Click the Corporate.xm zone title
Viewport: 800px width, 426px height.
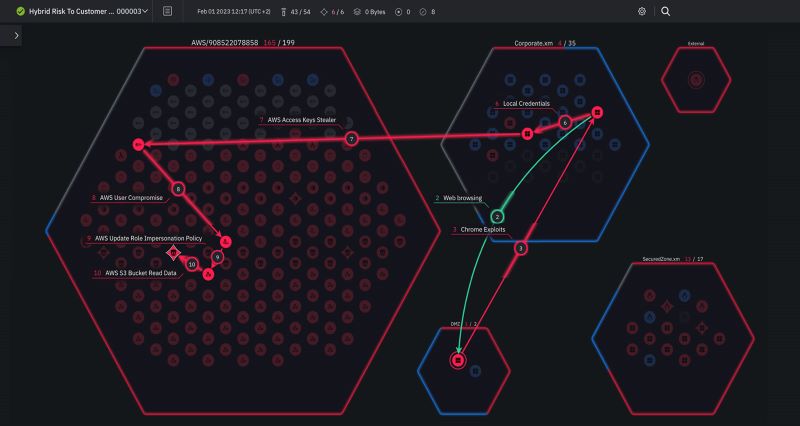[532, 44]
